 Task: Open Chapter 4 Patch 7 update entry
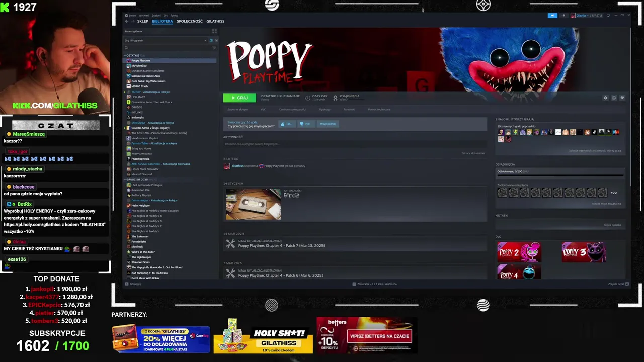[x=355, y=244]
